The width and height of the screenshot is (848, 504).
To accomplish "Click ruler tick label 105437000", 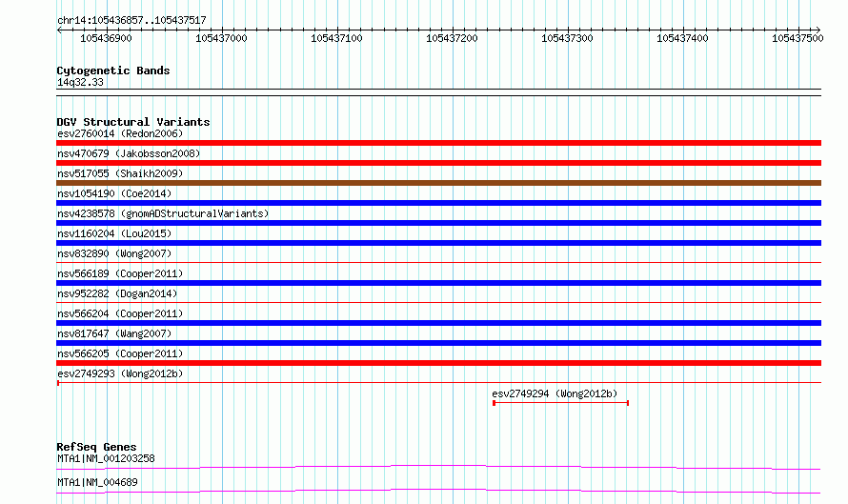I will pos(221,38).
